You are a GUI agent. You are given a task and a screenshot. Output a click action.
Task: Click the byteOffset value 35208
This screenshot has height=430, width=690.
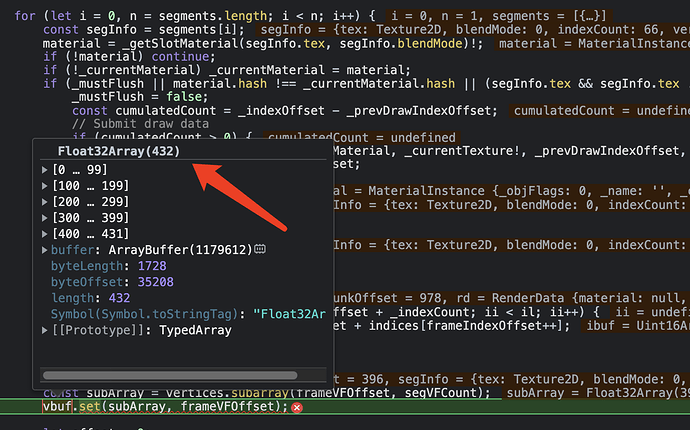(155, 282)
